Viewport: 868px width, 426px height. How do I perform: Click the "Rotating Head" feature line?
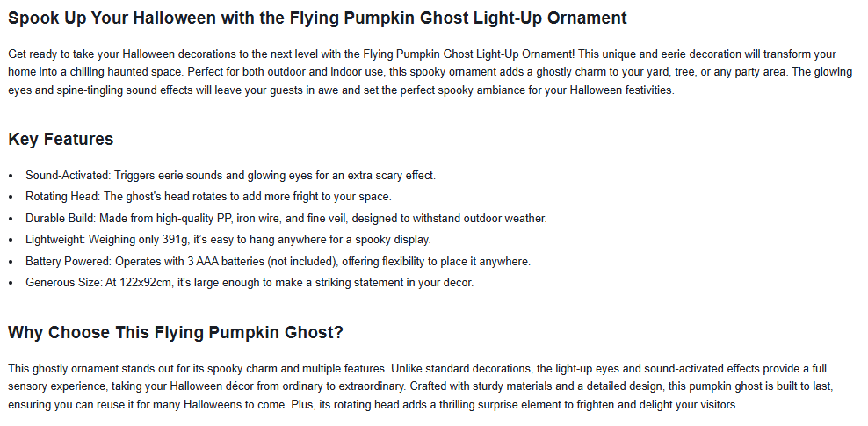208,197
